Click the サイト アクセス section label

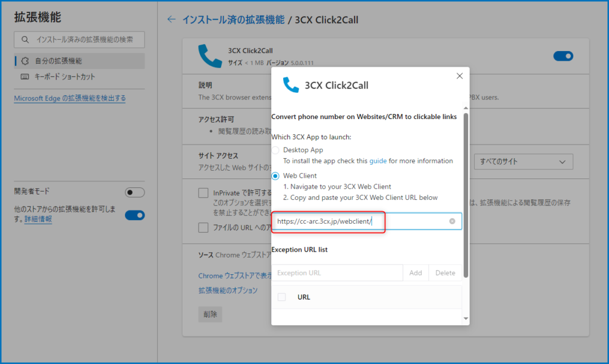pos(218,156)
